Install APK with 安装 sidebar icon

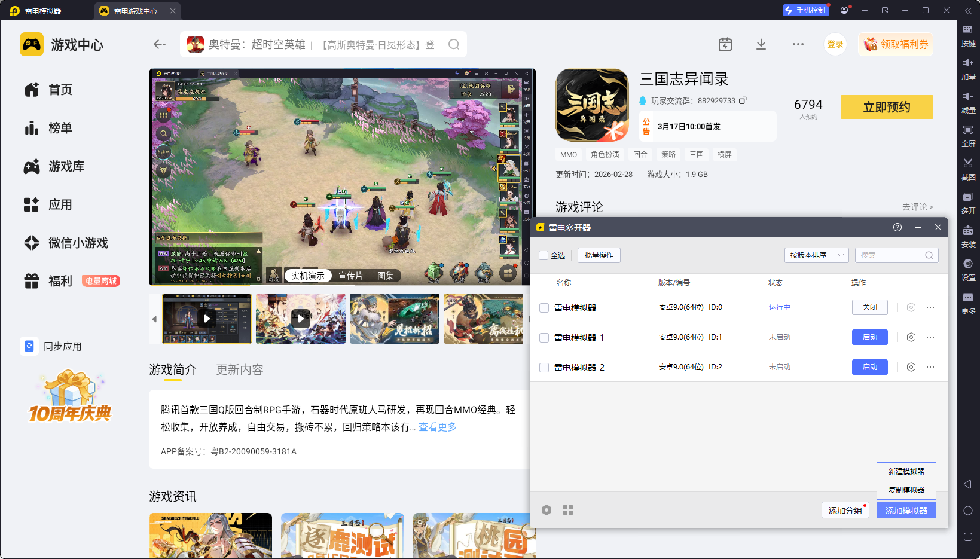click(968, 237)
